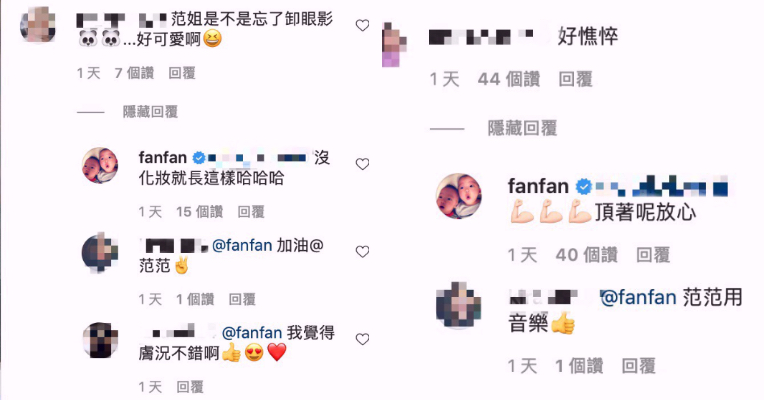Screen dimensions: 764x400
Task: Reply to fanfan's 頂著呢放心 comment
Action: point(653,255)
